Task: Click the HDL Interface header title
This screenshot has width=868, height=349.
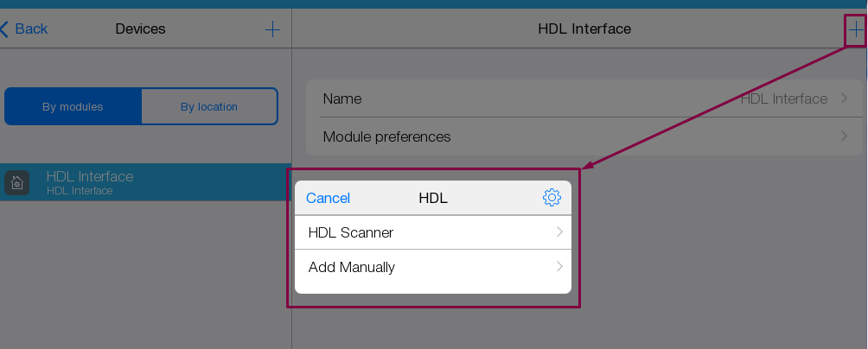Action: (x=584, y=29)
